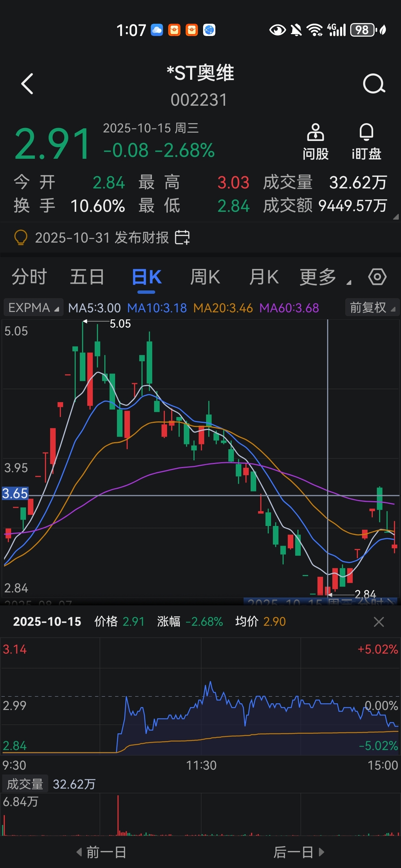Go to 前一日 previous day
The height and width of the screenshot is (868, 401).
101,852
